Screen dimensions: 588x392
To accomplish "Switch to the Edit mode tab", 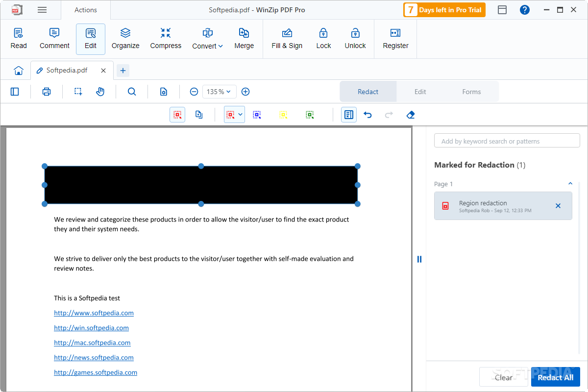I will [x=420, y=92].
